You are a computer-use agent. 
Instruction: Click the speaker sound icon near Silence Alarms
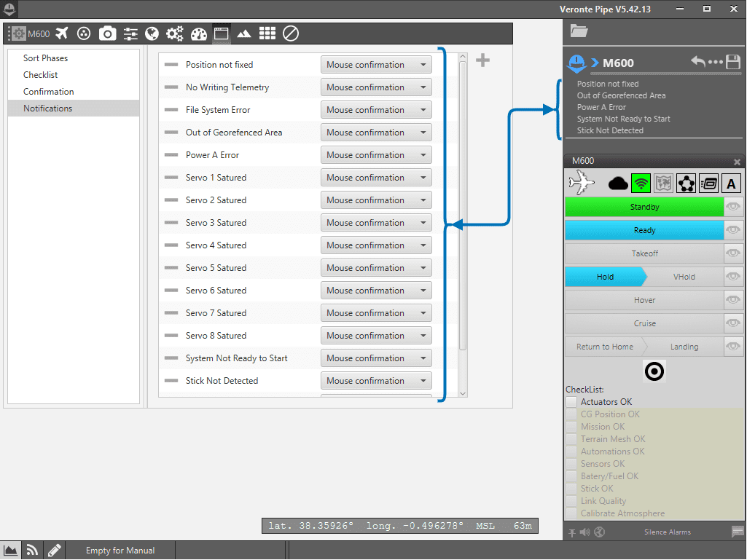coord(585,532)
